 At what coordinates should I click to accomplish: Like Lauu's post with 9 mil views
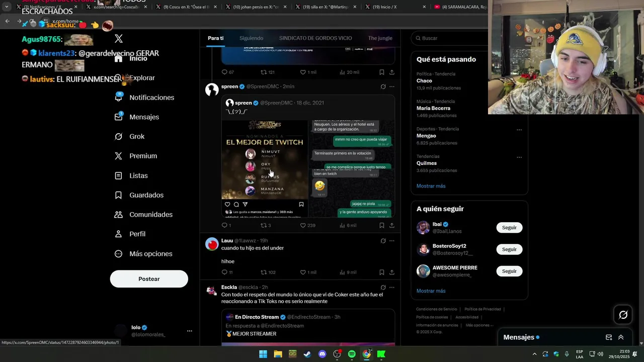pyautogui.click(x=308, y=272)
